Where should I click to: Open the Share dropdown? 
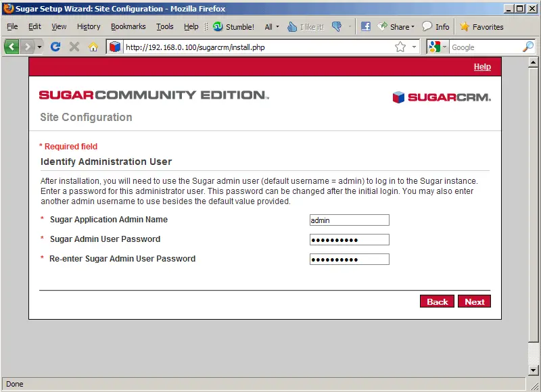[396, 26]
